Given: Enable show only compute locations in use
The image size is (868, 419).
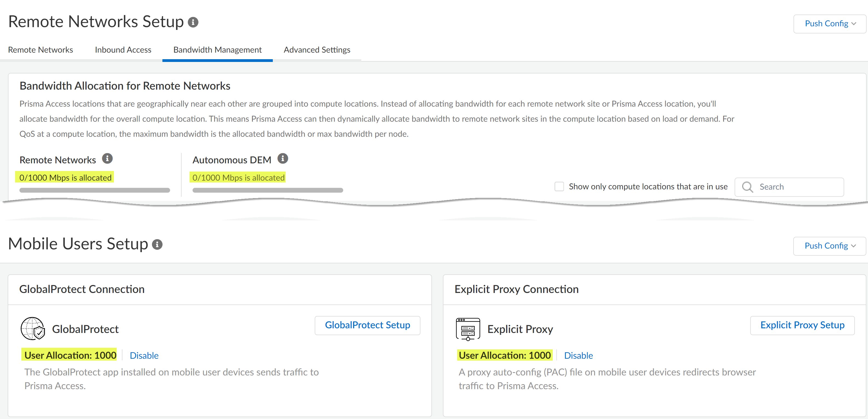Looking at the screenshot, I should pos(559,186).
